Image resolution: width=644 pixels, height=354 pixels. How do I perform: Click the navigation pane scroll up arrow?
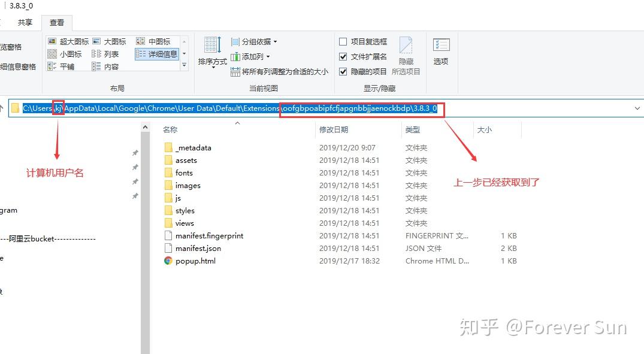point(145,128)
